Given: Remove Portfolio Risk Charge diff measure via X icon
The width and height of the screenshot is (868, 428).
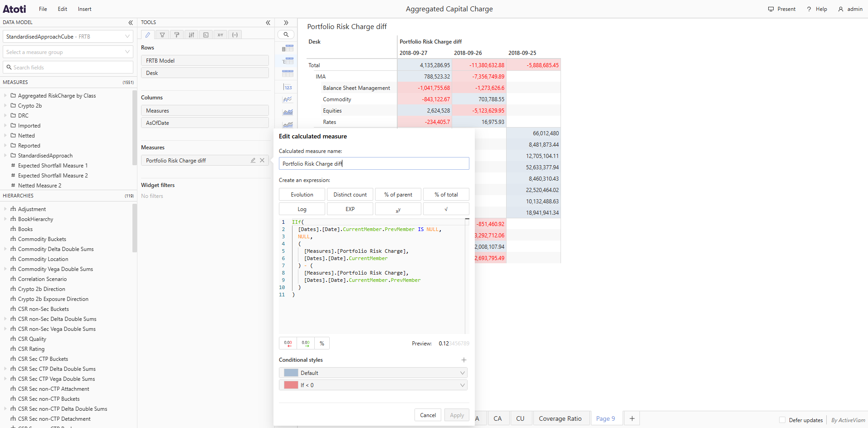Looking at the screenshot, I should 262,160.
